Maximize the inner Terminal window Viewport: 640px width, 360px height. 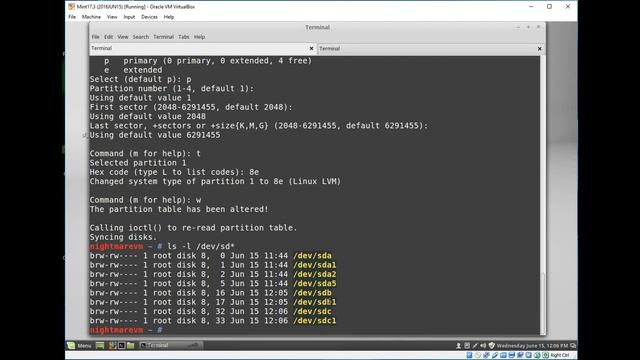pyautogui.click(x=528, y=27)
